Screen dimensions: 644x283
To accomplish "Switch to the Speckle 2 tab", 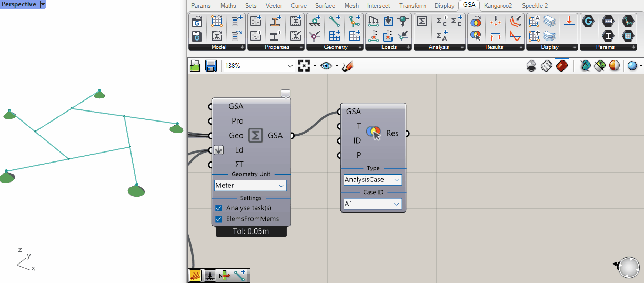I will point(535,6).
